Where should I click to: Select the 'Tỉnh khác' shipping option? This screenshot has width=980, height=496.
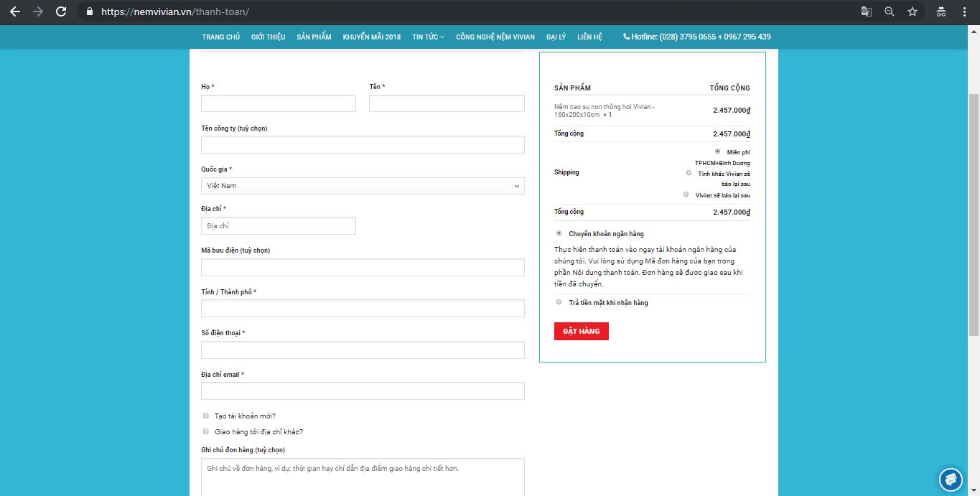click(x=689, y=173)
